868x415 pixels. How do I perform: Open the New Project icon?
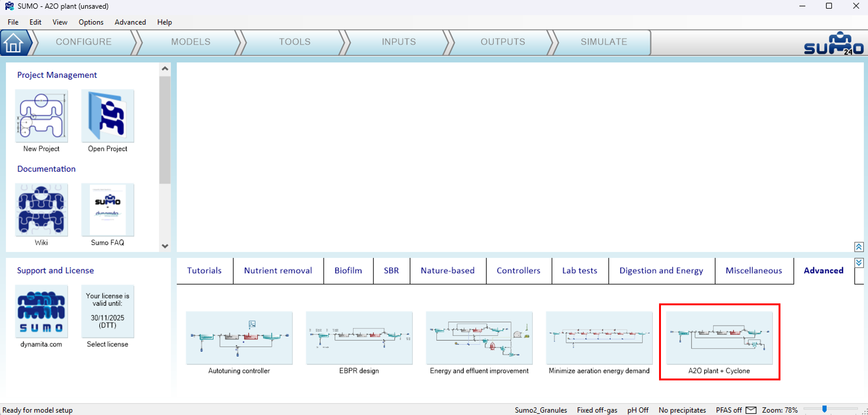click(41, 116)
